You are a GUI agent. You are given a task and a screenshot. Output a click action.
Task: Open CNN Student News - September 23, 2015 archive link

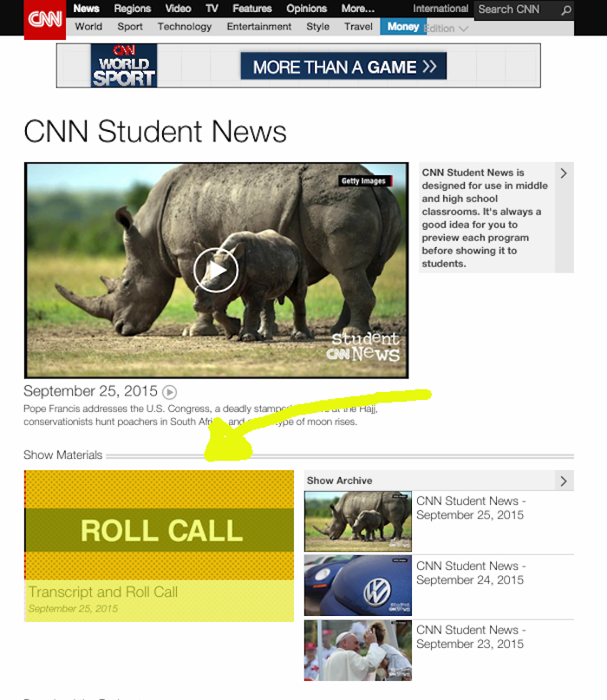click(471, 637)
